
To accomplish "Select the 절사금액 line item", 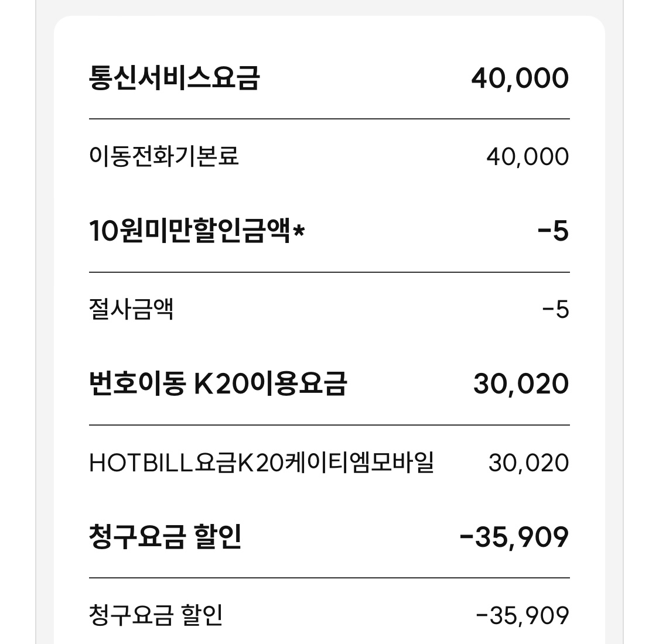I will [131, 309].
